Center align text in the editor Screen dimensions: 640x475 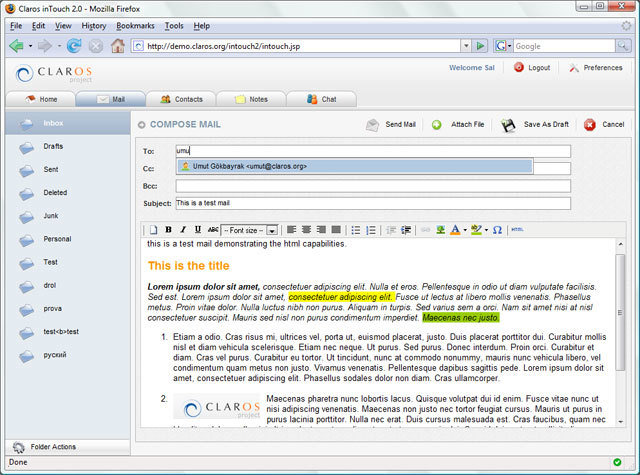(306, 230)
